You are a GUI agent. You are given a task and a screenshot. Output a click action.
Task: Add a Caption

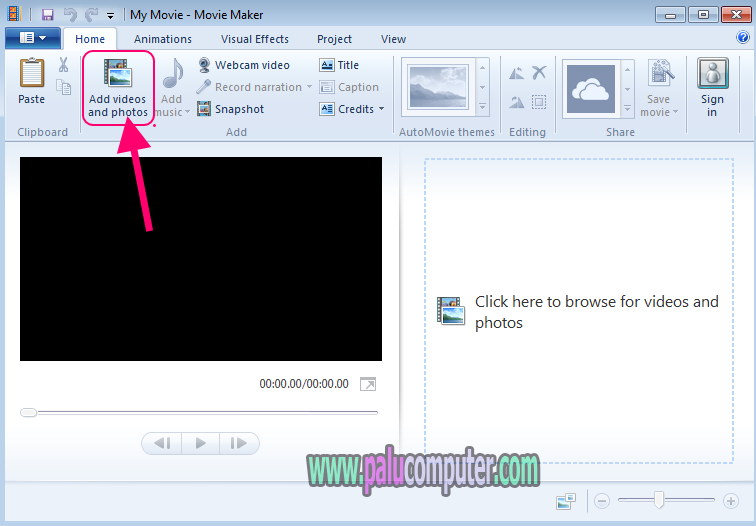click(x=349, y=87)
